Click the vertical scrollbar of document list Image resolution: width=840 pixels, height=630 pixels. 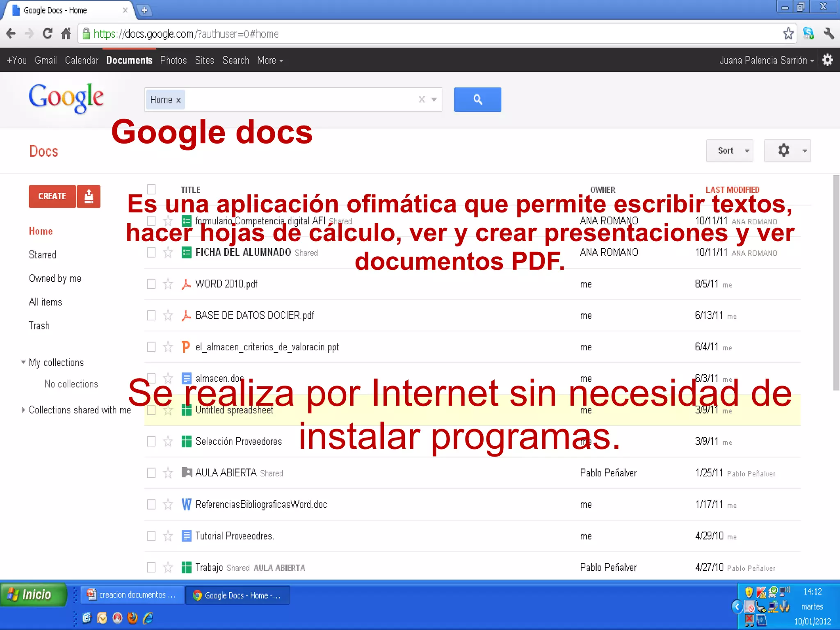click(x=836, y=283)
